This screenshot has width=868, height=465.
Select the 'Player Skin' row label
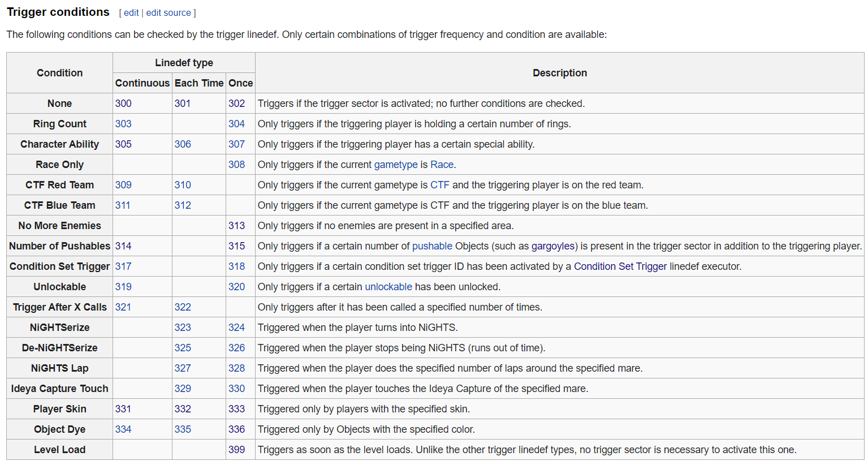tap(59, 409)
